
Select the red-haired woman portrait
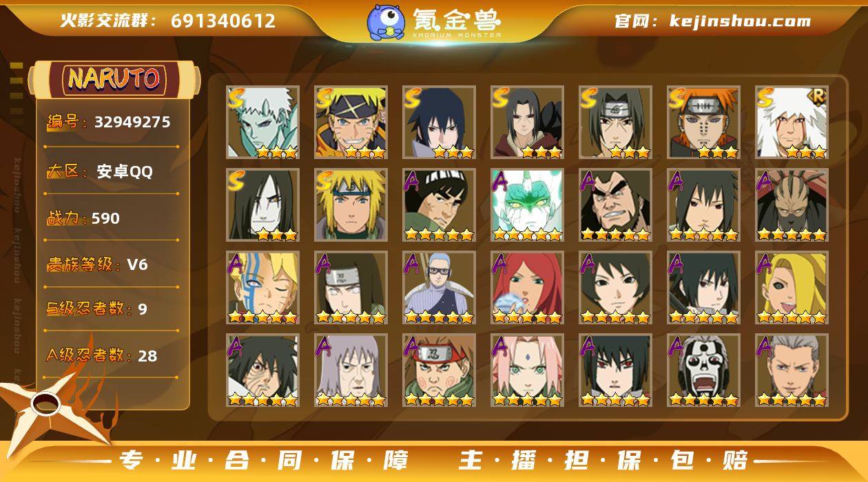[527, 287]
